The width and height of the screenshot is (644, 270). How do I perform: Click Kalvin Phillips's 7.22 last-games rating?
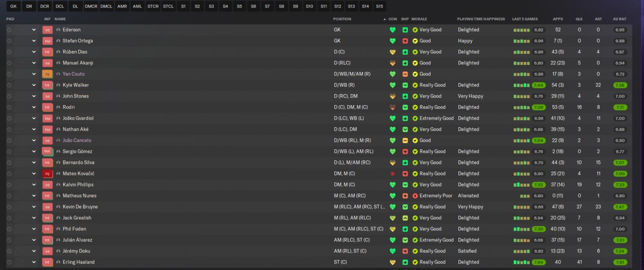[x=539, y=185]
